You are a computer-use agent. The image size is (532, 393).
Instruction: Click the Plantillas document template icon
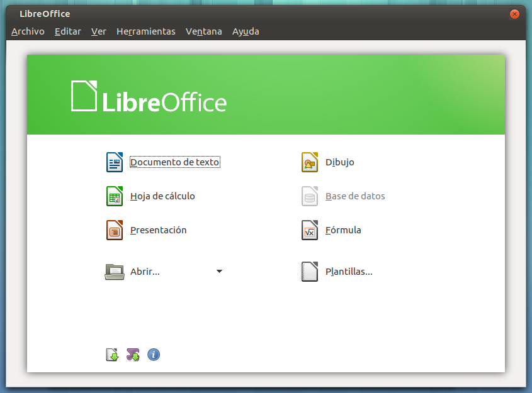click(309, 271)
